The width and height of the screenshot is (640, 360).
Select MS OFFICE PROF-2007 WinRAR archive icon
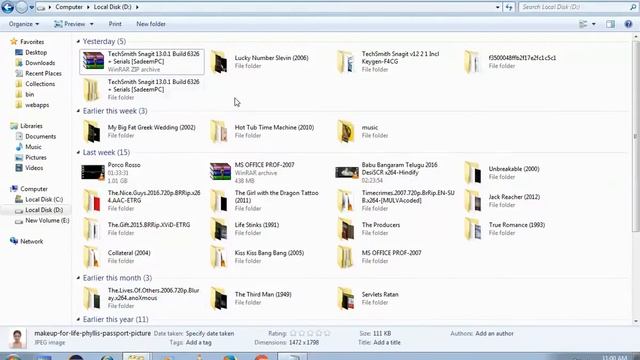[220, 171]
